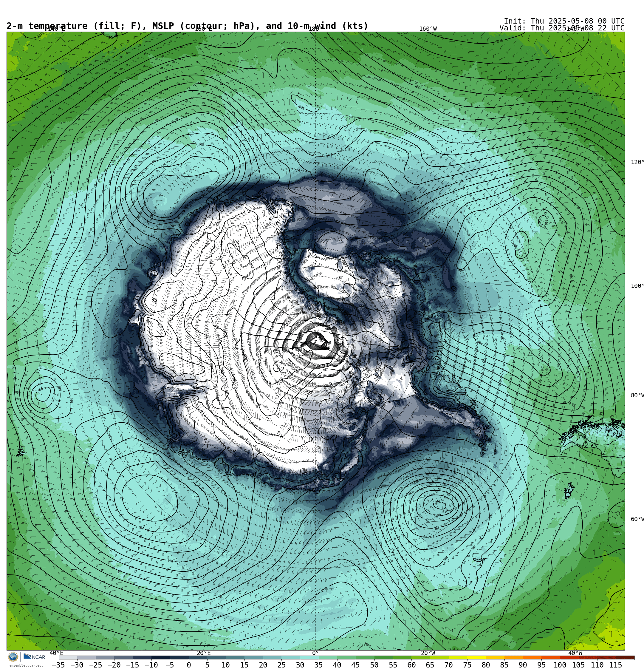Pick the dark red colorbar segment right of 115
Screen dimensions: 644x669
tap(625, 657)
